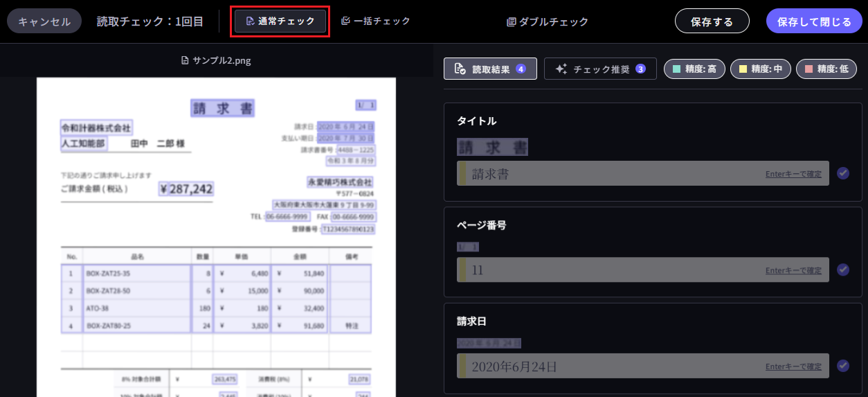Viewport: 868px width, 397px height.
Task: Click Enterキーで確定 in タイトル field
Action: (x=793, y=174)
